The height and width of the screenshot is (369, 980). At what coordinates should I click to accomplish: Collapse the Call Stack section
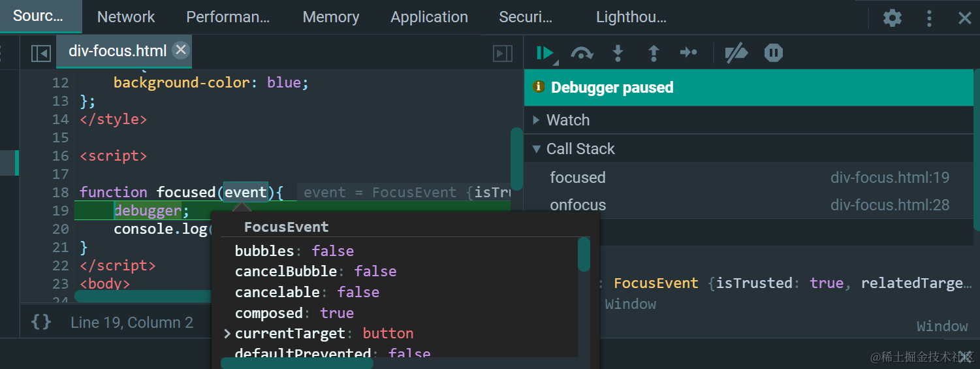(537, 149)
